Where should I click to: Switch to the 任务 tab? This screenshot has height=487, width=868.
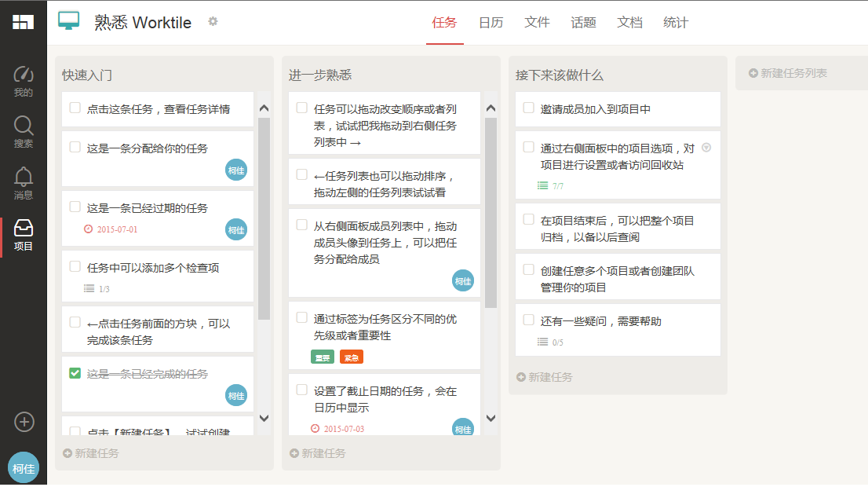[x=444, y=23]
